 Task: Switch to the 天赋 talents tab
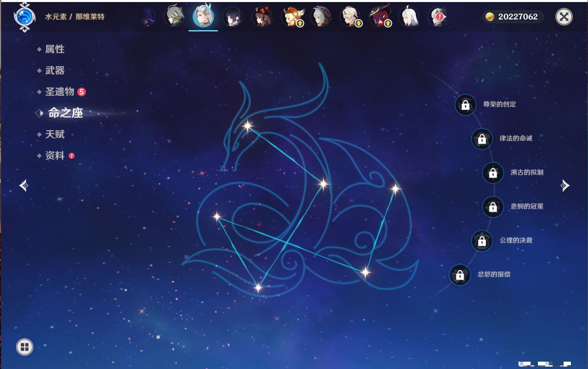pos(55,134)
